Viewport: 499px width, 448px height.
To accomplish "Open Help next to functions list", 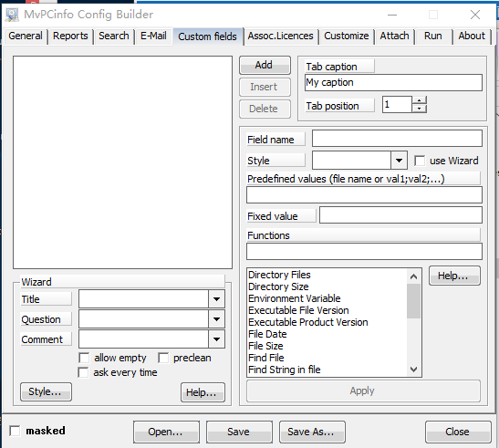I will (x=454, y=276).
